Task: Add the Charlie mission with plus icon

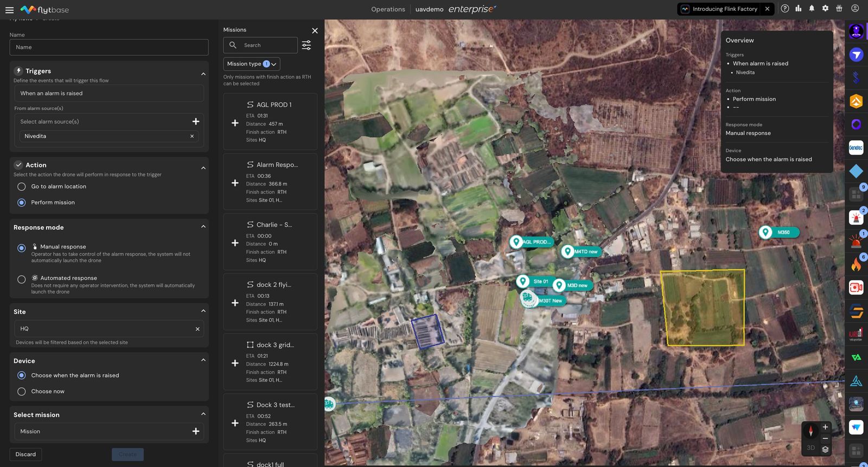Action: tap(235, 243)
